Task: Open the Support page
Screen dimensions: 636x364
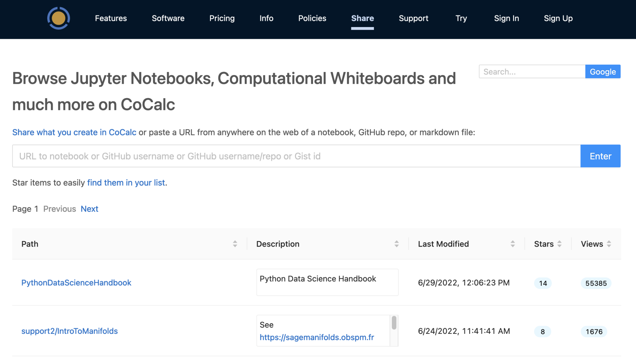Action: click(x=413, y=19)
